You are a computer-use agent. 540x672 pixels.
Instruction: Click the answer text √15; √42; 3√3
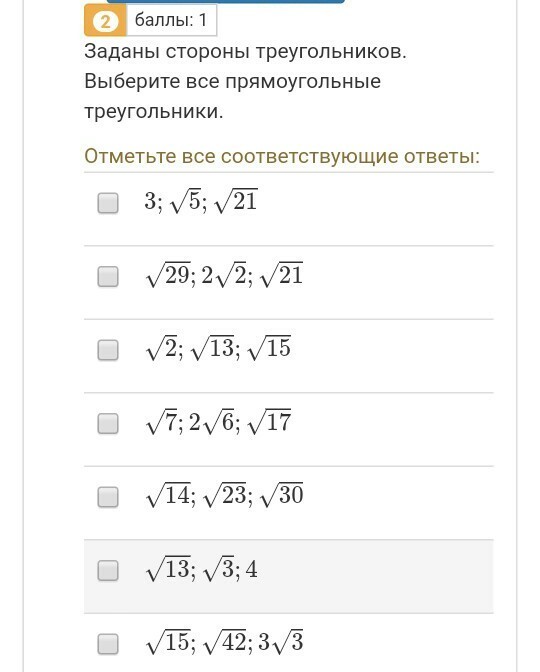pos(224,642)
